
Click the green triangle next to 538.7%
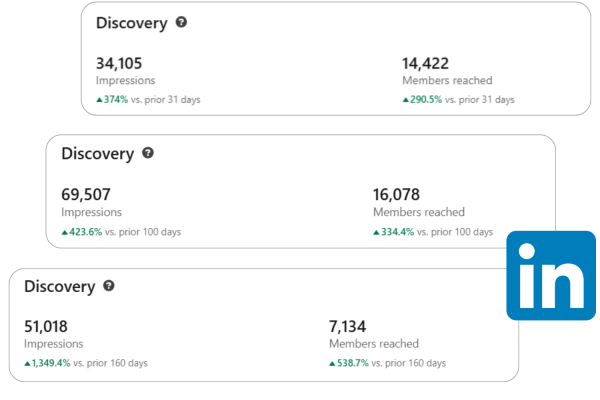coord(332,364)
